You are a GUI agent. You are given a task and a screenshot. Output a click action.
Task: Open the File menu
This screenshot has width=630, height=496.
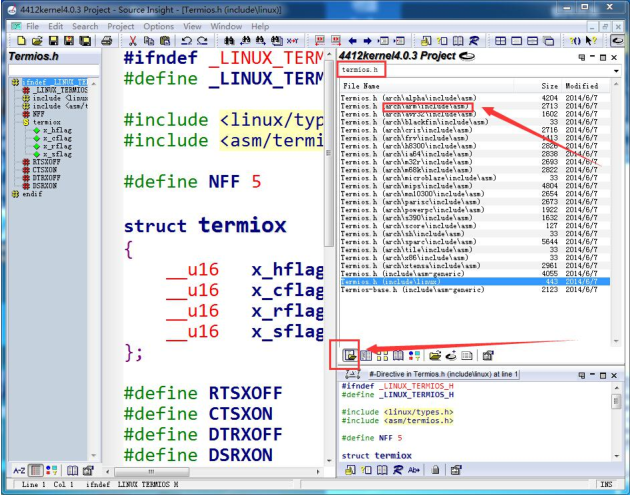coord(32,27)
